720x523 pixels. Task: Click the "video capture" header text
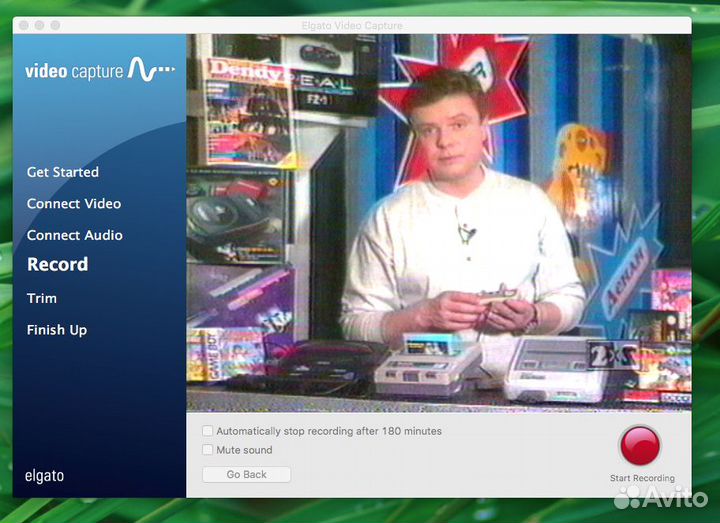[74, 71]
